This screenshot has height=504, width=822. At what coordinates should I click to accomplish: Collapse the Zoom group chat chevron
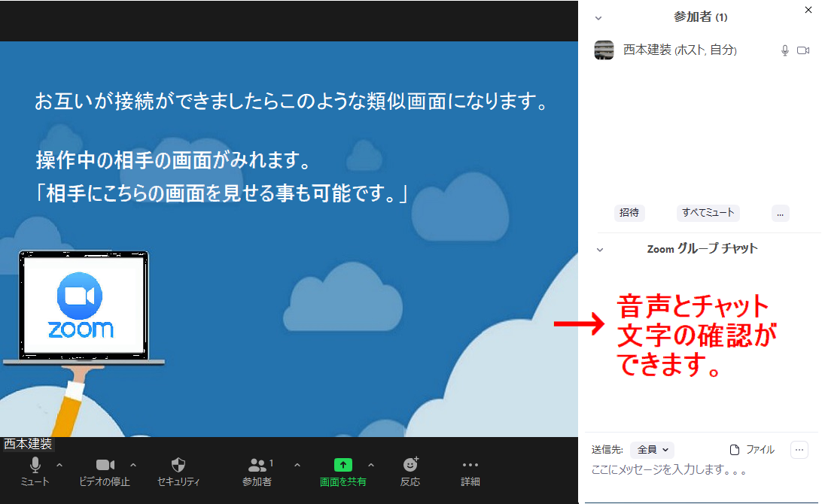pos(600,249)
